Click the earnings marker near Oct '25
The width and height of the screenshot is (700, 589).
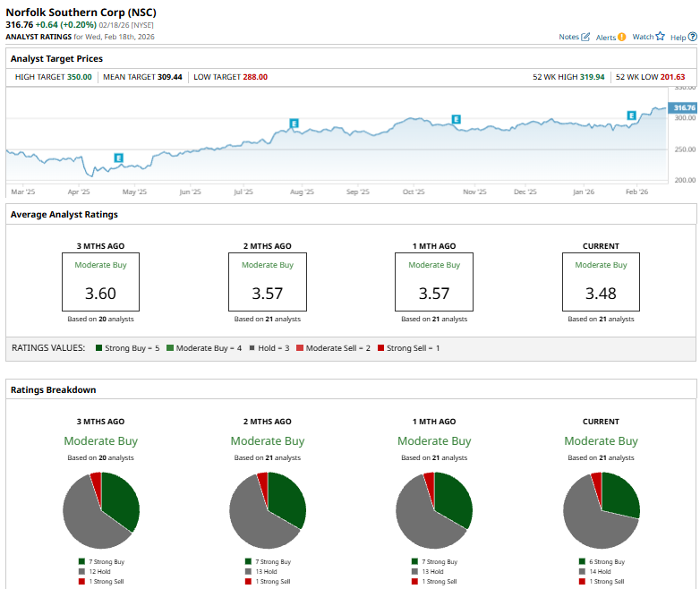pyautogui.click(x=457, y=118)
